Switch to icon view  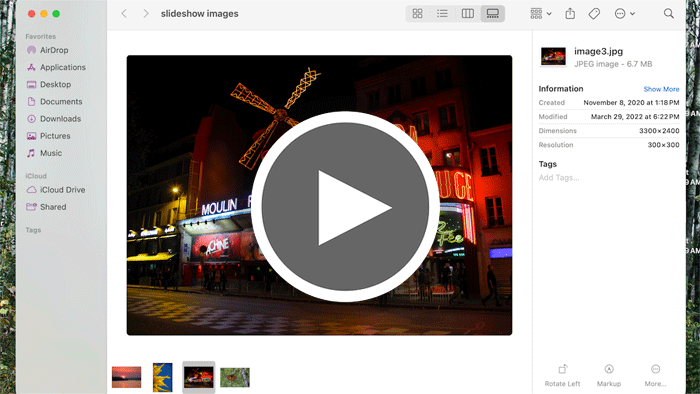point(417,13)
